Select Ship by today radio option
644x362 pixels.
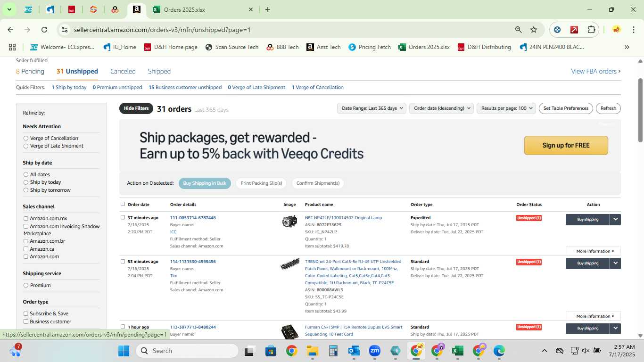(26, 182)
